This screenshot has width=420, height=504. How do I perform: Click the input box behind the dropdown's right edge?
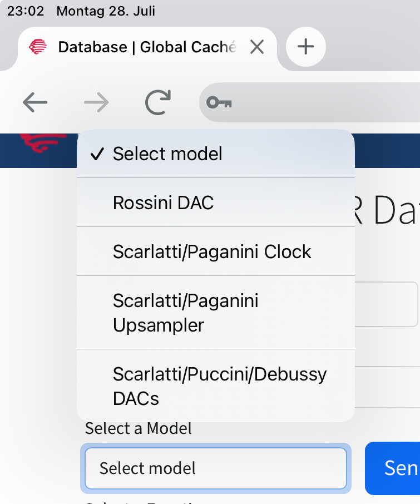pyautogui.click(x=386, y=304)
